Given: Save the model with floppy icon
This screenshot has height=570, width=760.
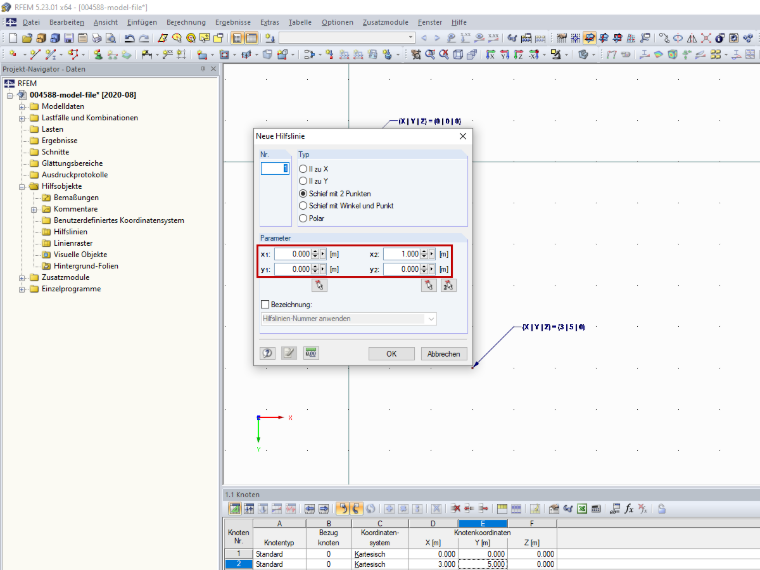Looking at the screenshot, I should click(69, 38).
